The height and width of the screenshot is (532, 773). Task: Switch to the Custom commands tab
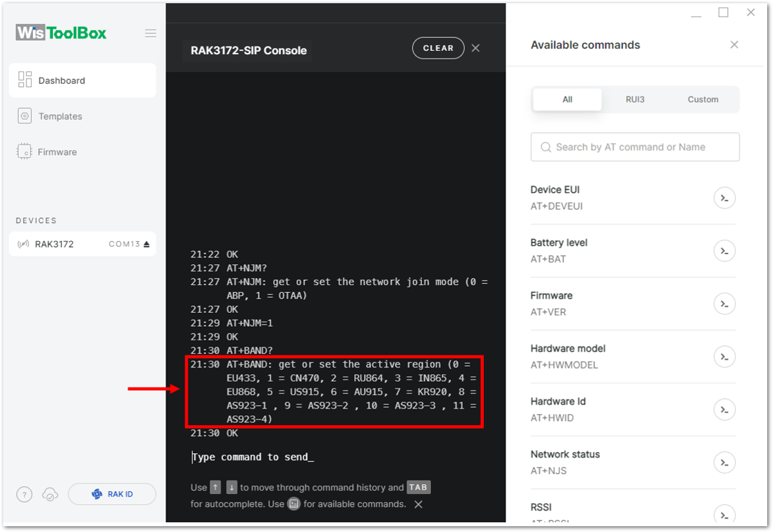(703, 99)
